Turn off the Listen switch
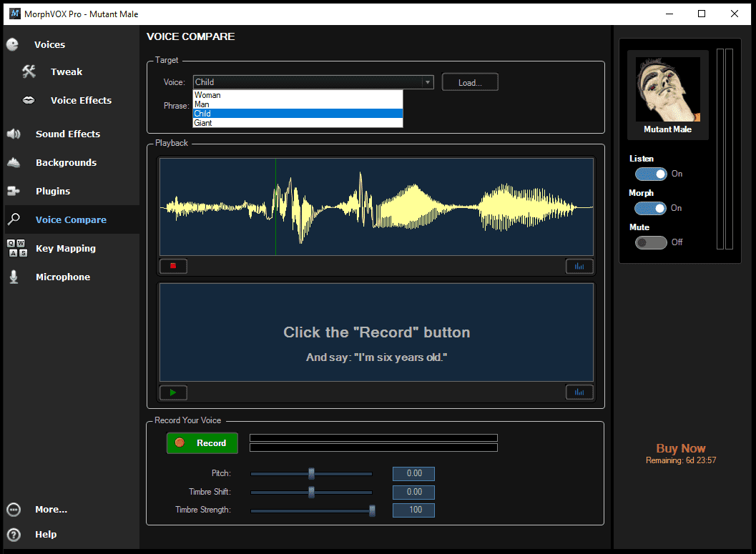 click(650, 174)
